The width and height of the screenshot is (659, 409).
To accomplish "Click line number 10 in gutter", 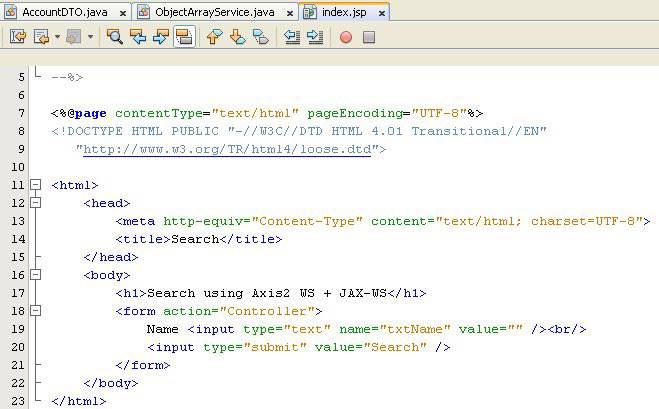I will [x=18, y=167].
